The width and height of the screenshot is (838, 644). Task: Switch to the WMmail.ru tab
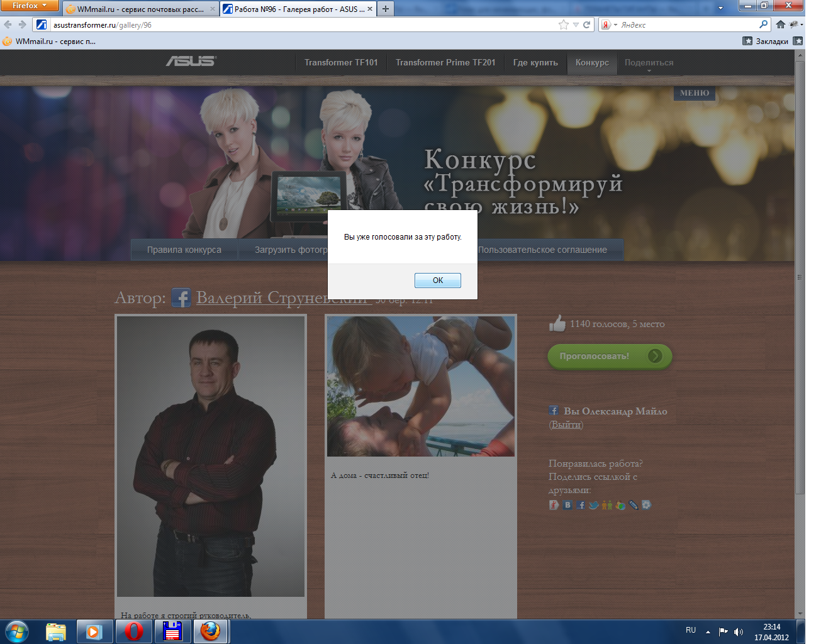point(140,9)
